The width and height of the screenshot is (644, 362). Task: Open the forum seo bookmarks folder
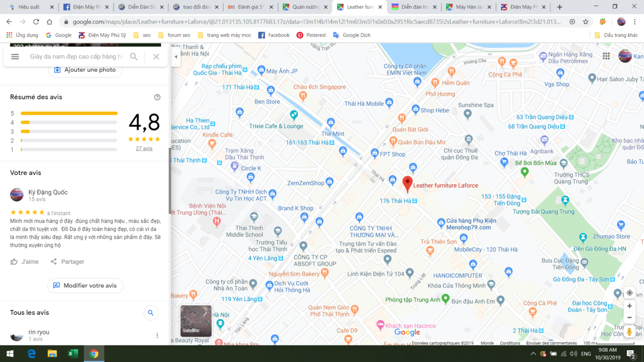(173, 35)
